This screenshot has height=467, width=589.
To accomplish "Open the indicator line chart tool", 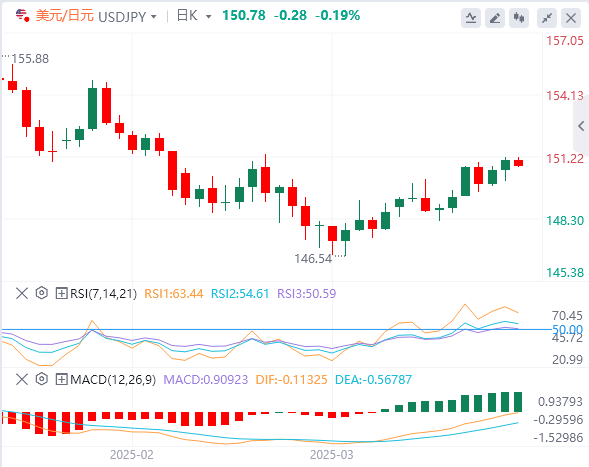I will [x=471, y=18].
